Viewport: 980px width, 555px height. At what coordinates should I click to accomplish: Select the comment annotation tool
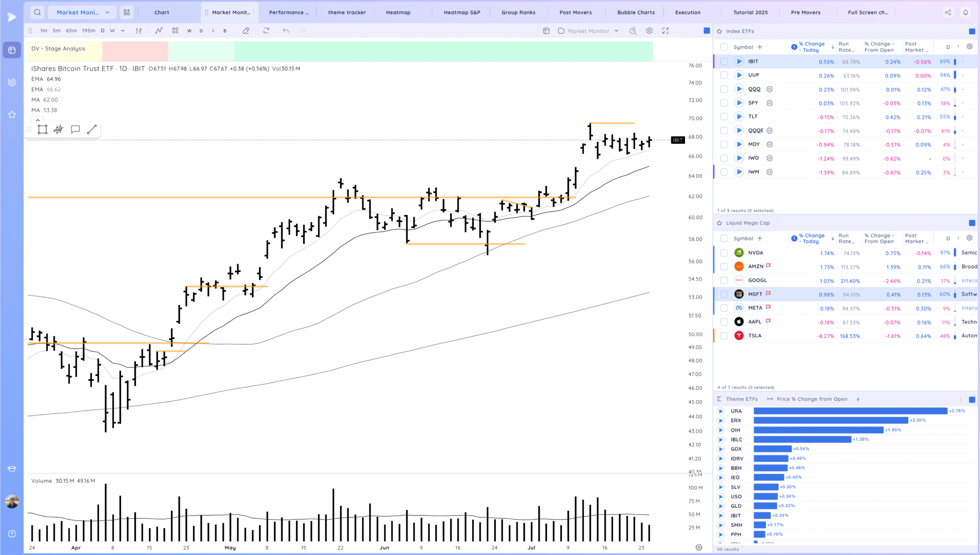point(75,129)
